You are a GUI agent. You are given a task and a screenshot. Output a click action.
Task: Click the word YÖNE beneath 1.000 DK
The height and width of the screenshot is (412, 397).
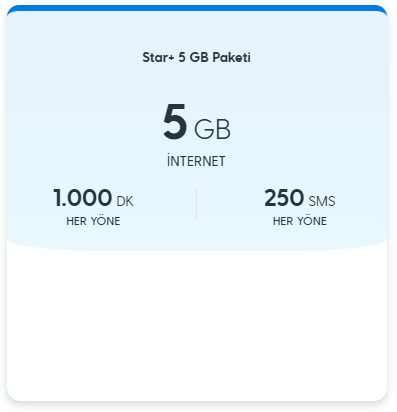(x=106, y=221)
